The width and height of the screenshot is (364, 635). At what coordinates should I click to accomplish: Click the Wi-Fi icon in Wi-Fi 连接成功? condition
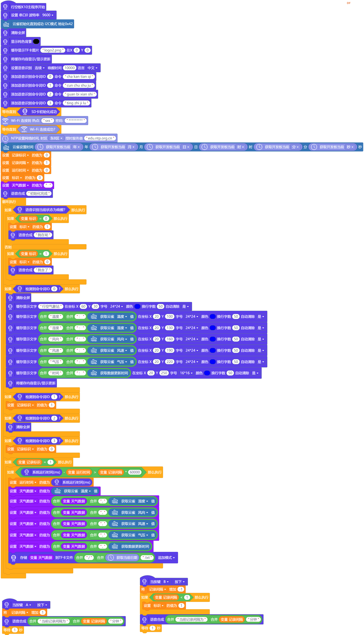pyautogui.click(x=24, y=130)
